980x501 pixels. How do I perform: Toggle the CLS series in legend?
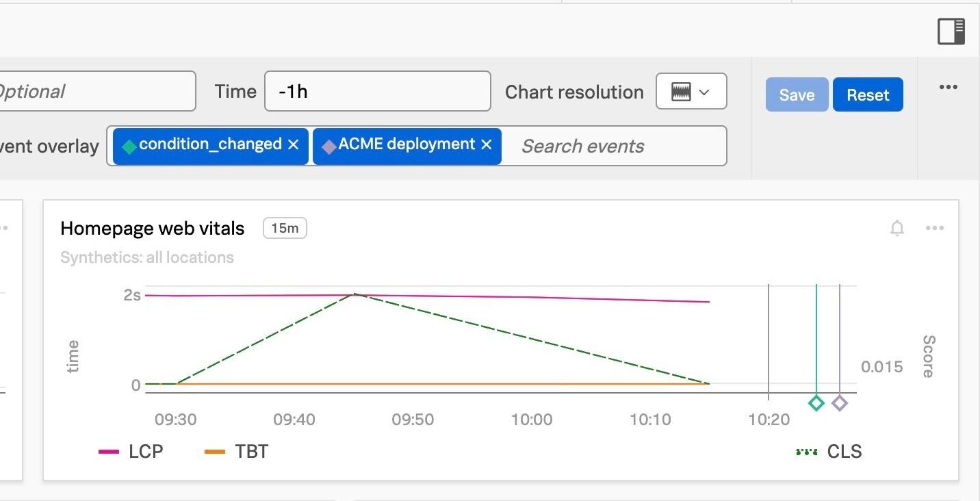pos(830,452)
